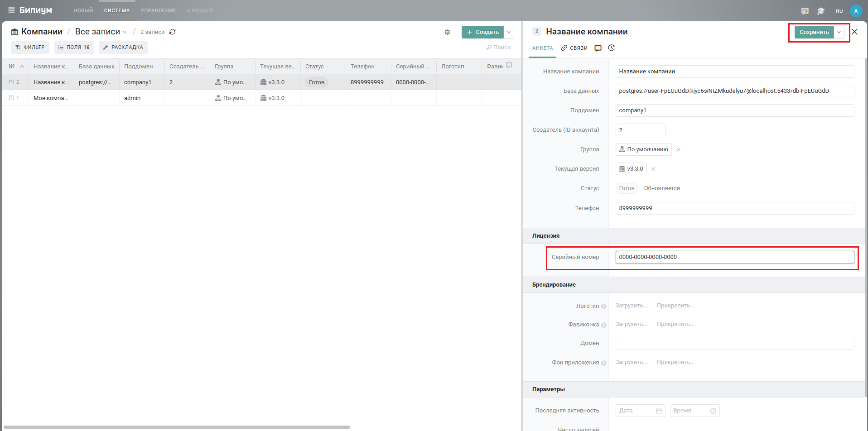Remove the v3.3.0 version value

[653, 169]
